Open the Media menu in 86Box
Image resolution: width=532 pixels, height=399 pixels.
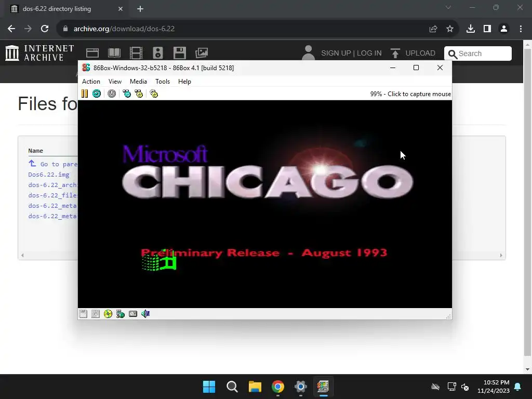point(138,82)
